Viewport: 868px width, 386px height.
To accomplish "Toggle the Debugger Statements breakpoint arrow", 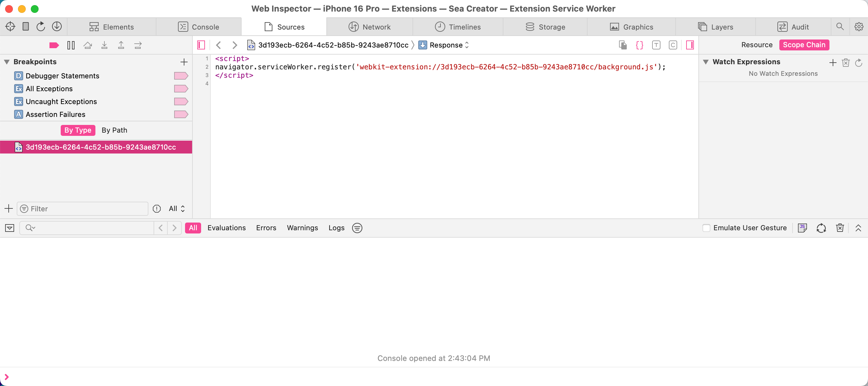I will 181,76.
